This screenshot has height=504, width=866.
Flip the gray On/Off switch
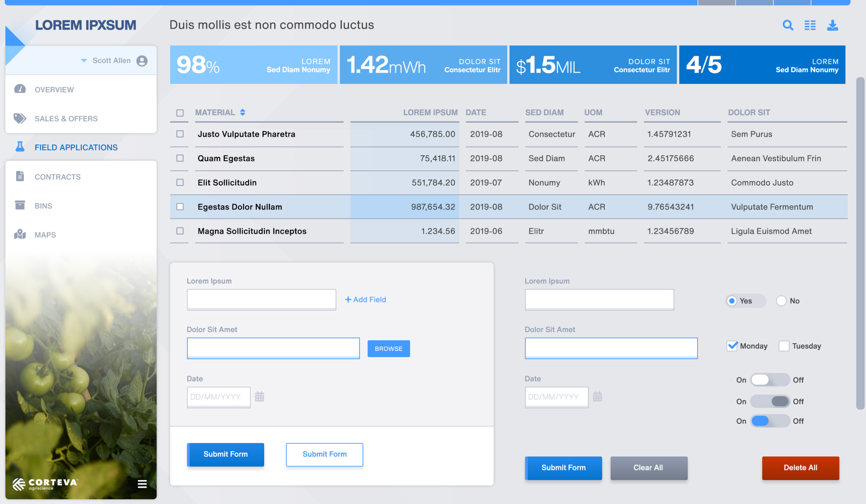point(770,401)
